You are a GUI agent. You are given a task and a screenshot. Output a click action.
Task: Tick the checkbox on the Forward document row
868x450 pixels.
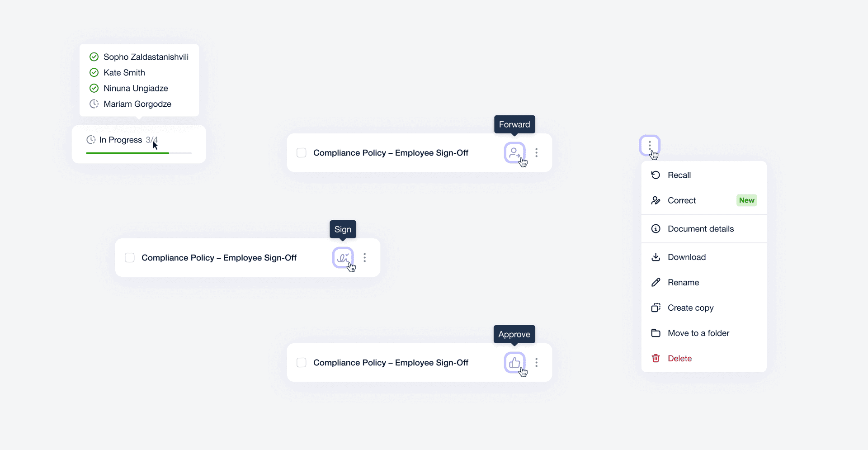point(302,153)
